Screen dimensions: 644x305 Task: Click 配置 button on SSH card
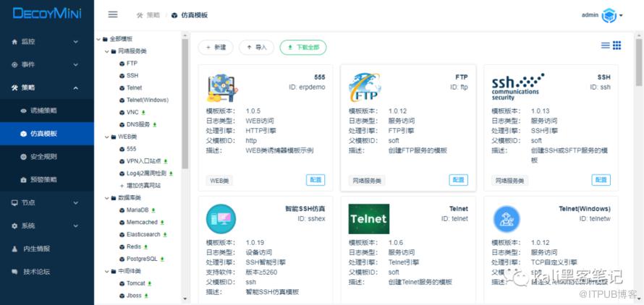(x=601, y=180)
